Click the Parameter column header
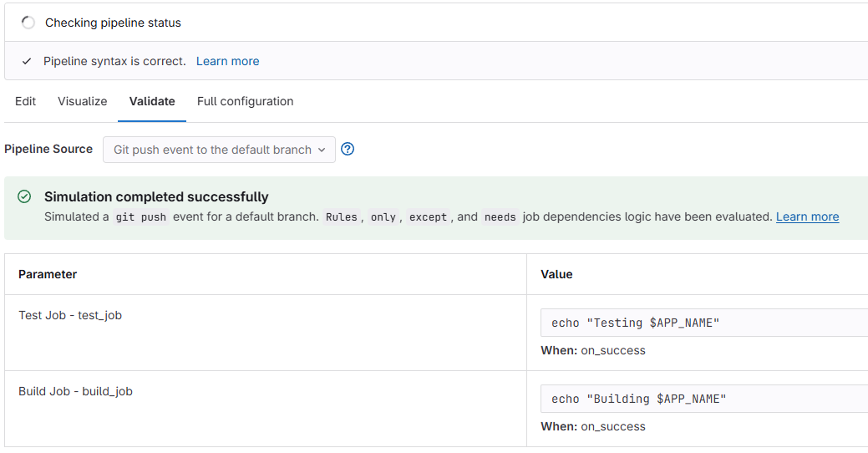Image resolution: width=868 pixels, height=453 pixels. pyautogui.click(x=48, y=274)
